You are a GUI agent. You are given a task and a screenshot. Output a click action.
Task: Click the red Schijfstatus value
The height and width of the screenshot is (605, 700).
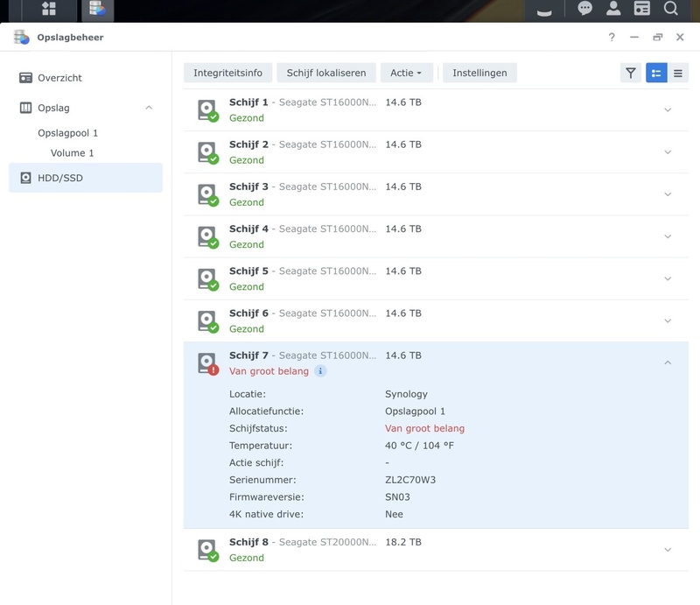click(424, 428)
